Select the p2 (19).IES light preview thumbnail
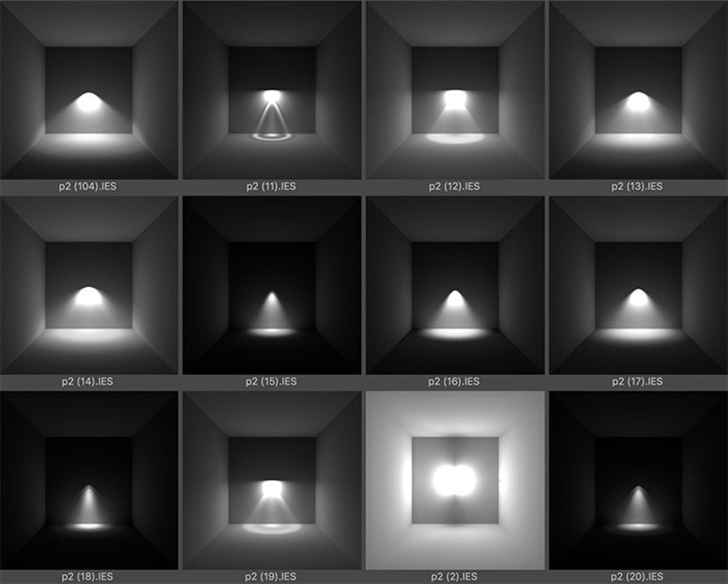 point(272,480)
